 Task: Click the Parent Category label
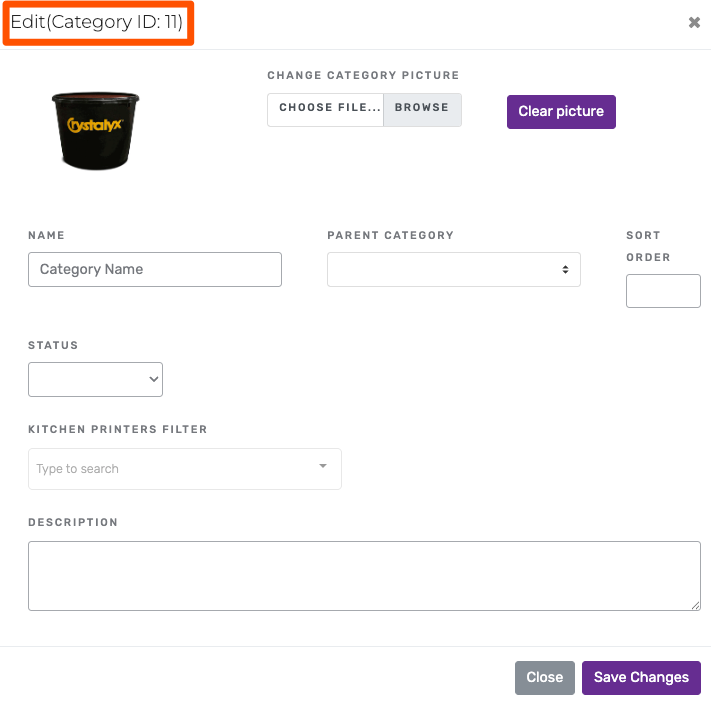click(390, 235)
